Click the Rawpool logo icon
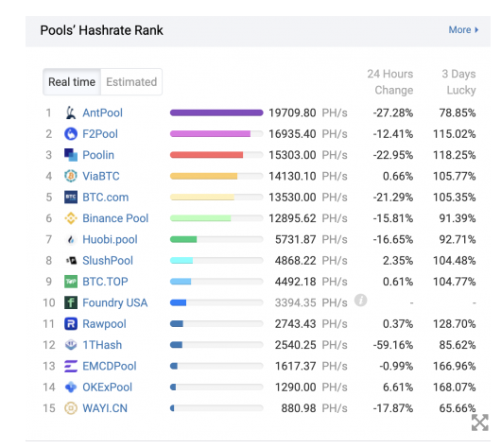The width and height of the screenshot is (501, 448). point(71,323)
